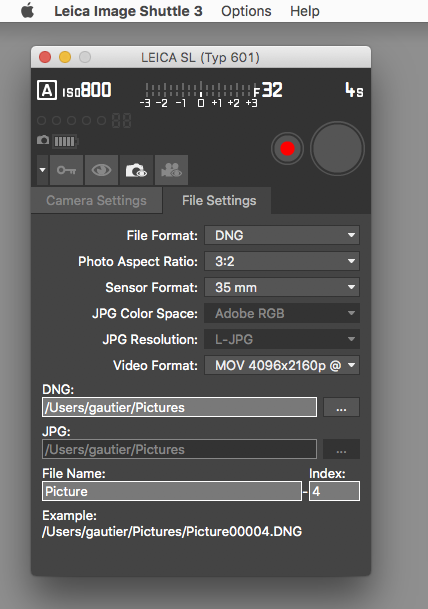428x609 pixels.
Task: Expand the small arrow left of key icon
Action: (x=42, y=170)
